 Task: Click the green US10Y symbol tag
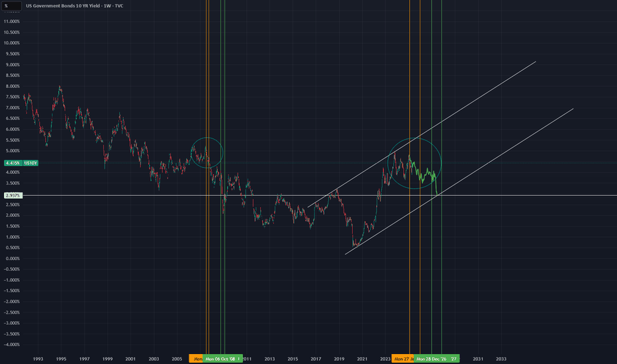pos(30,163)
